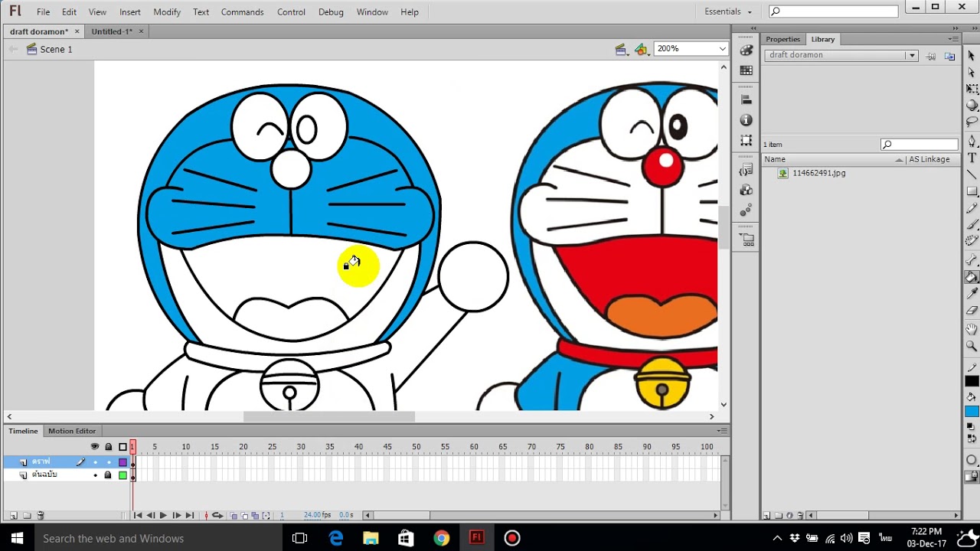
Task: Select the Text tool
Action: 972,158
